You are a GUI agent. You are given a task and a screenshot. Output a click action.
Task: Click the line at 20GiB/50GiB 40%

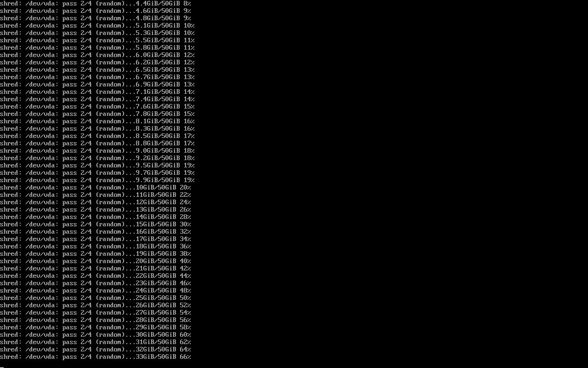[x=96, y=261]
